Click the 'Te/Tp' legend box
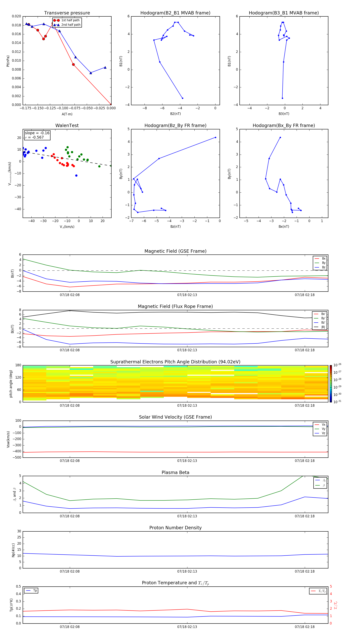This screenshot has width=351, height=644. click(x=318, y=591)
